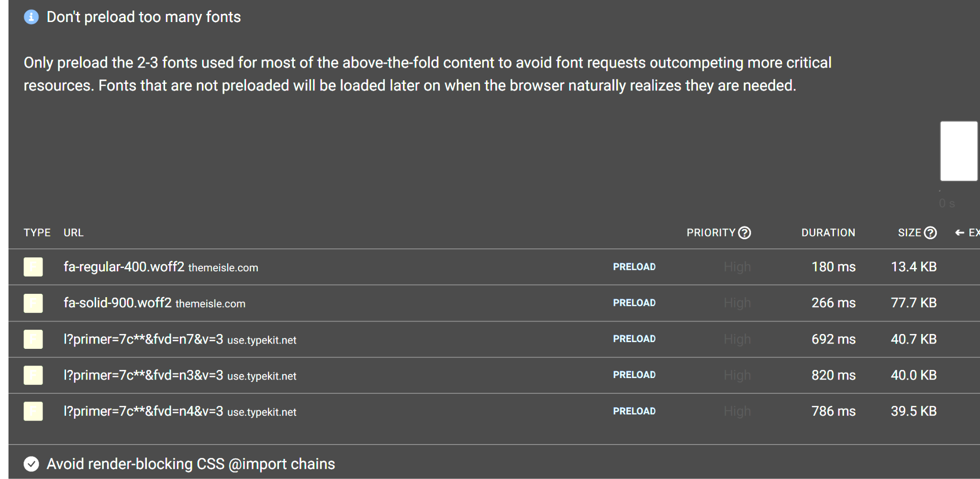Click the font type icon for fa-regular-400.woff2
Viewport: 980px width, 479px height.
pyautogui.click(x=33, y=267)
